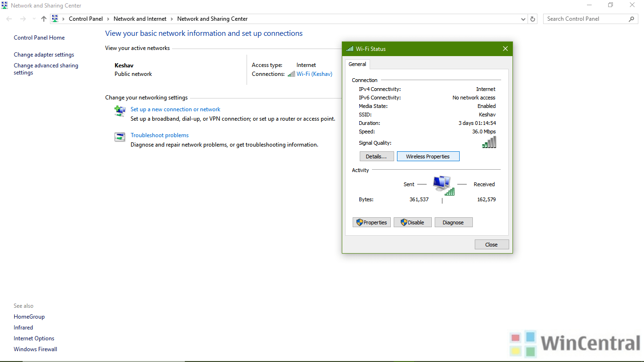Click the Network and Sharing Center address bar icon
644x362 pixels.
click(55, 19)
